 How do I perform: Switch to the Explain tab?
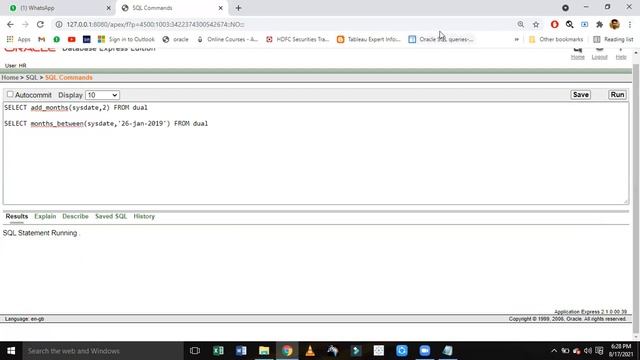click(45, 216)
